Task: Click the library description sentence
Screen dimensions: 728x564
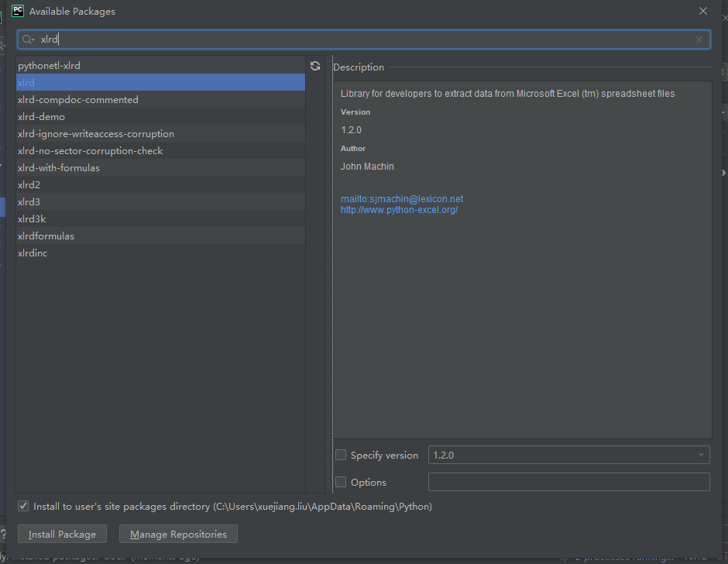Action: pos(507,94)
